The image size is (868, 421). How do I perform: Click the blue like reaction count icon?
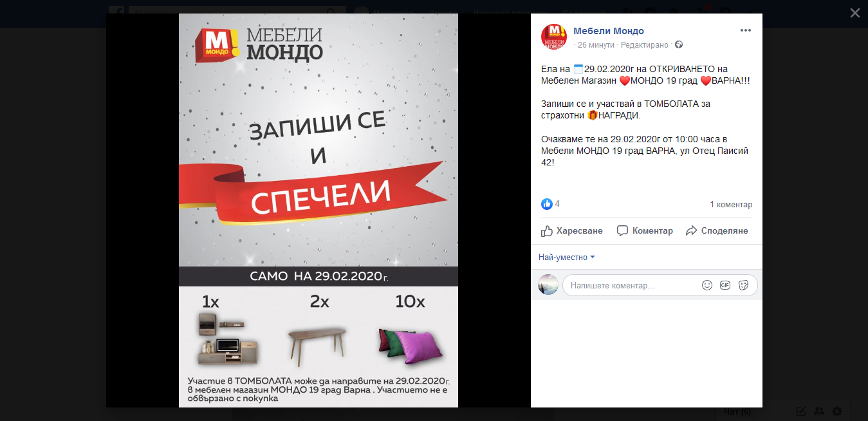coord(547,204)
